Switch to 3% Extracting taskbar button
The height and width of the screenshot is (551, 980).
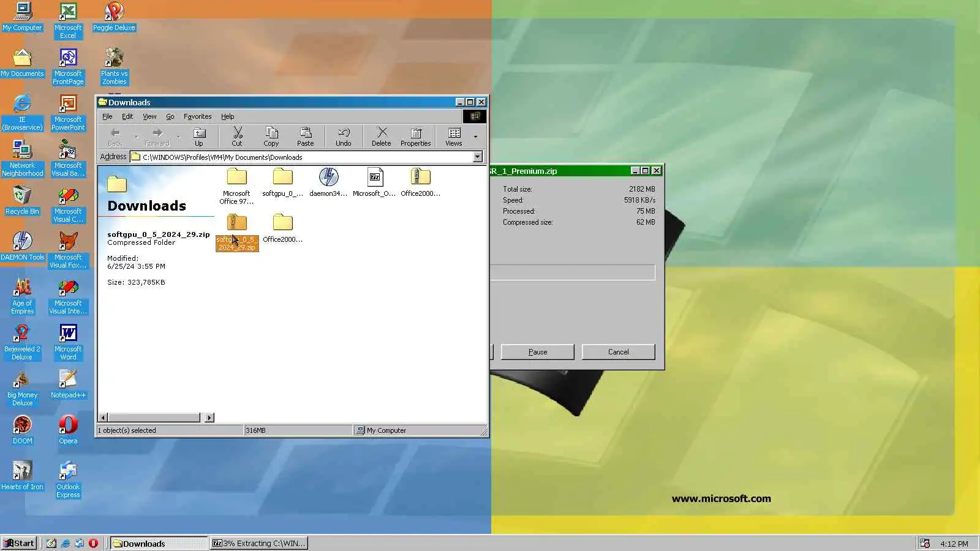pyautogui.click(x=258, y=543)
